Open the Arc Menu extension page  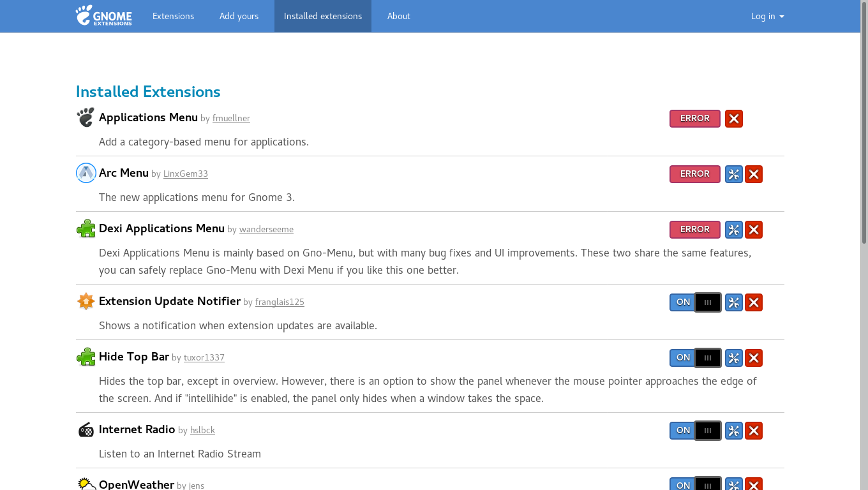[x=124, y=173]
